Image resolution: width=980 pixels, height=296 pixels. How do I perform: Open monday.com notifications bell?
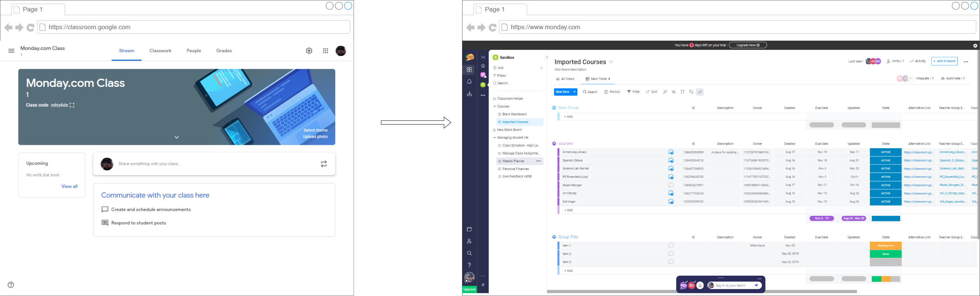point(469,81)
